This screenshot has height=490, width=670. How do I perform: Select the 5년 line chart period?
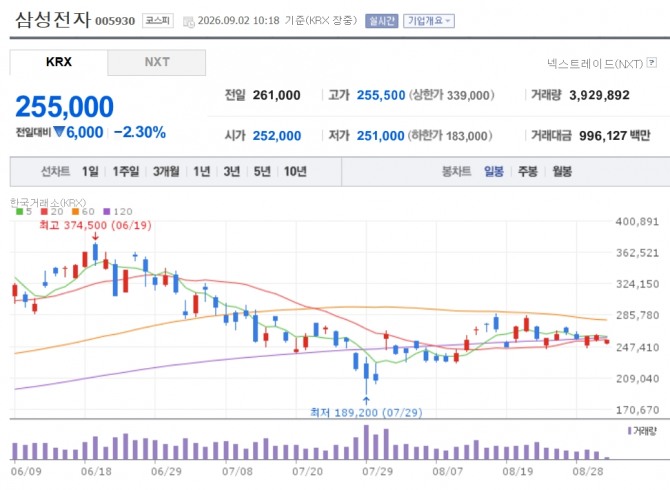262,172
